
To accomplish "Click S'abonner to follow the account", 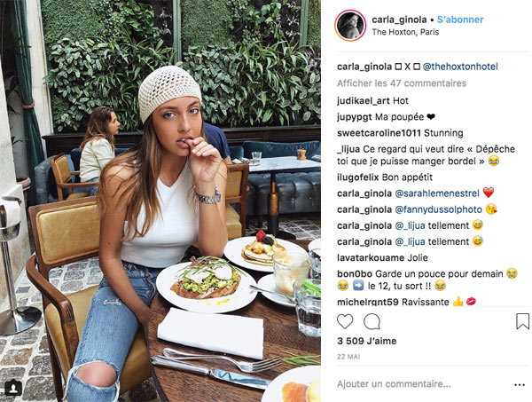I will (x=460, y=20).
